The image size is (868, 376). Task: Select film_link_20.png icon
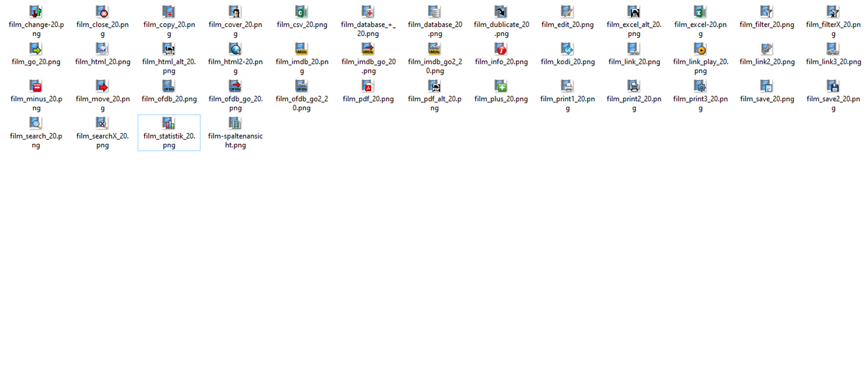pos(634,48)
